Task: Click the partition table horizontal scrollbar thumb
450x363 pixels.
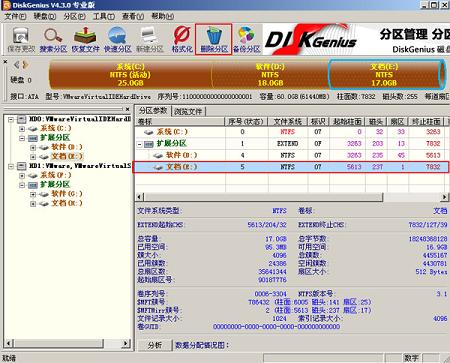Action: point(263,197)
